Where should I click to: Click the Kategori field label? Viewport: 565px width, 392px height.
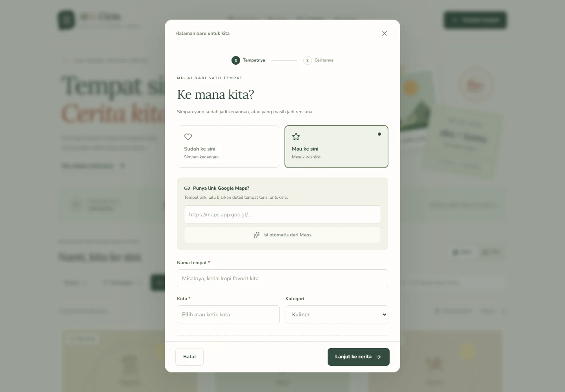[295, 299]
